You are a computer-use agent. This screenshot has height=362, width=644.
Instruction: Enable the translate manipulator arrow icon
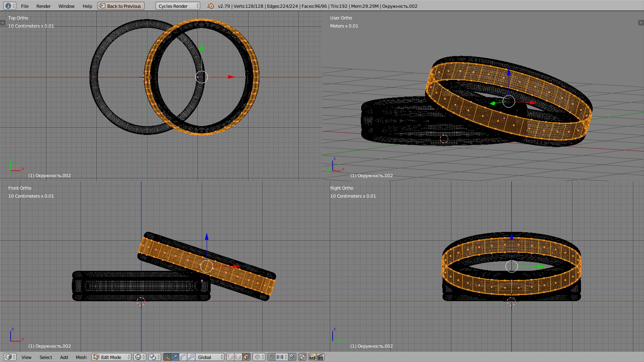pyautogui.click(x=175, y=357)
